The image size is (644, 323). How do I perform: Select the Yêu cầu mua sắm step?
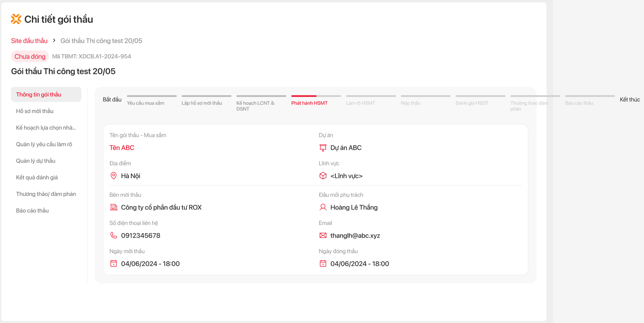click(x=146, y=103)
